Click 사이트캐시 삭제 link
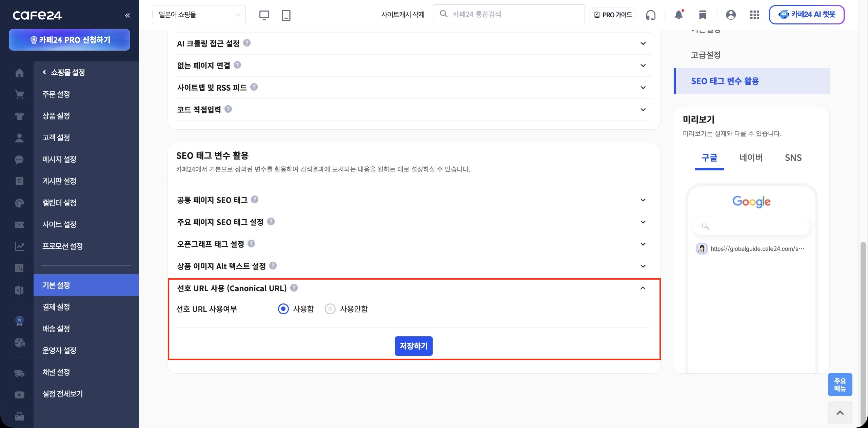 tap(403, 15)
